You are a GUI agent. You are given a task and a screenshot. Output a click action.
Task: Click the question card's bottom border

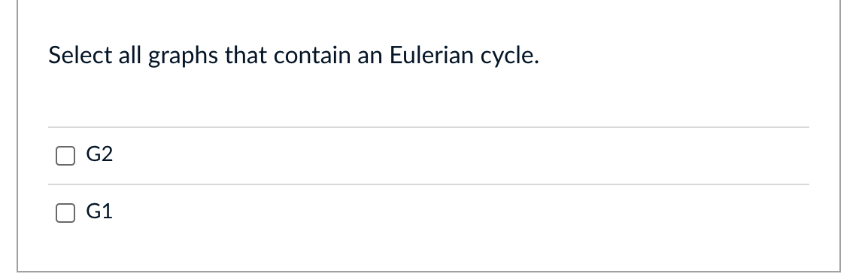429,272
